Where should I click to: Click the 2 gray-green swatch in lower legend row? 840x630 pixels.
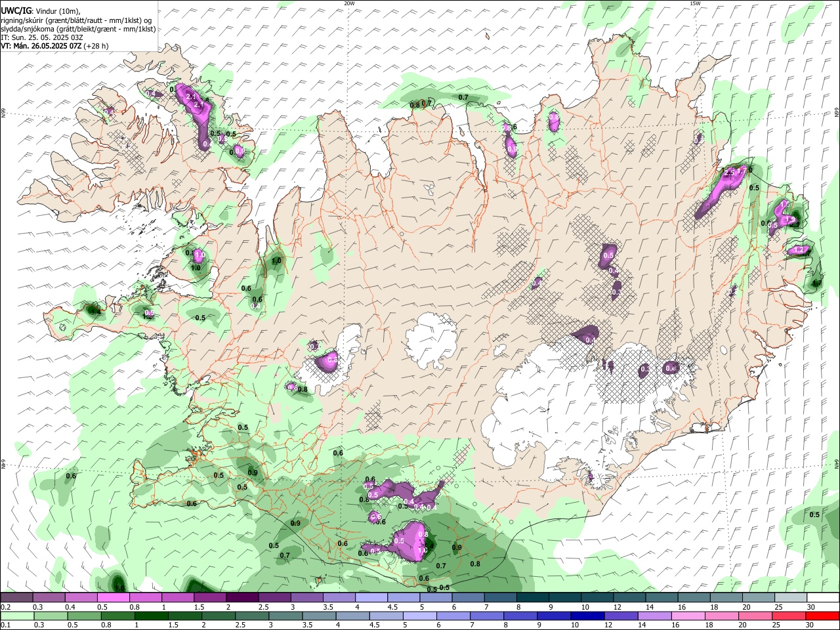[x=219, y=616]
